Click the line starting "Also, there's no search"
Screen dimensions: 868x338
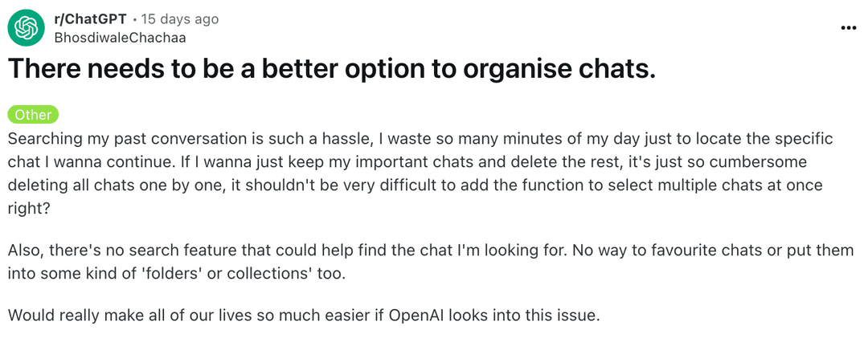click(431, 250)
